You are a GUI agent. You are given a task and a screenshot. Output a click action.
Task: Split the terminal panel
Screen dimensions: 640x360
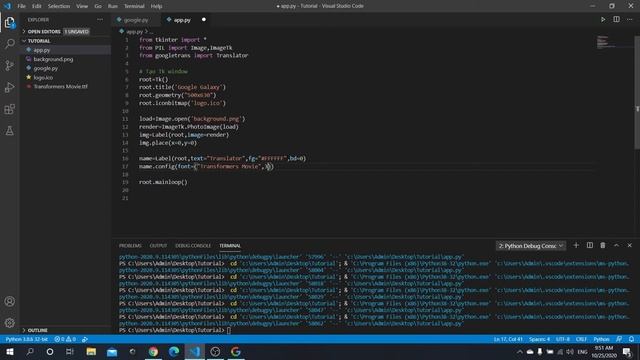coord(590,245)
